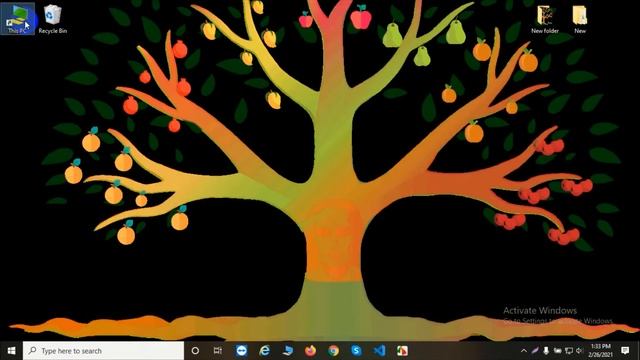Select the This PC desktop icon
The width and height of the screenshot is (640, 360).
18,19
